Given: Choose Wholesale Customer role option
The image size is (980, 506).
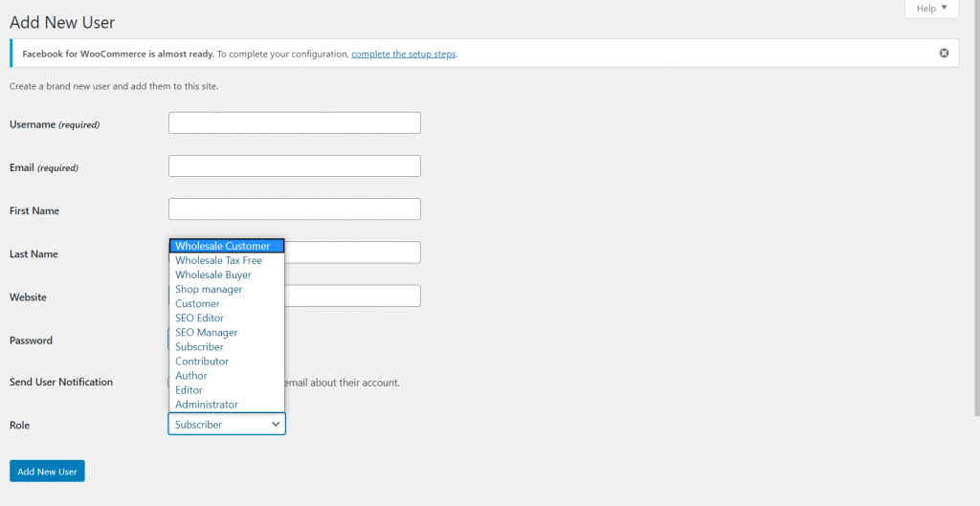Looking at the screenshot, I should (x=227, y=246).
